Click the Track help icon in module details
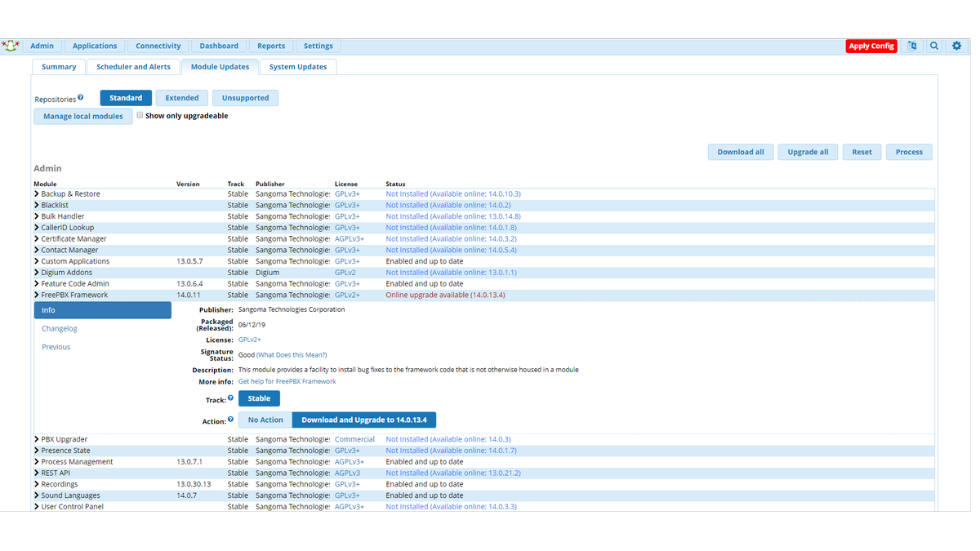This screenshot has width=980, height=551. pos(231,398)
